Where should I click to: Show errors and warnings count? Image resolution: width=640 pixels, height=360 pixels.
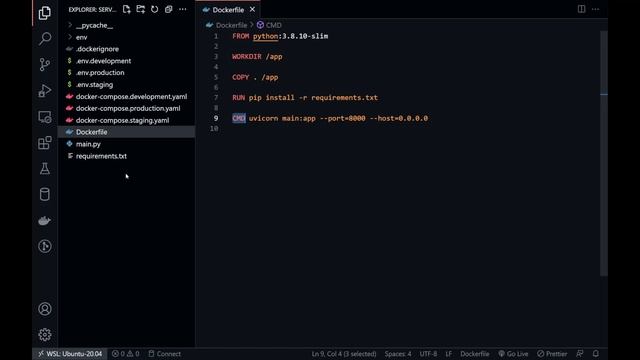(126, 354)
